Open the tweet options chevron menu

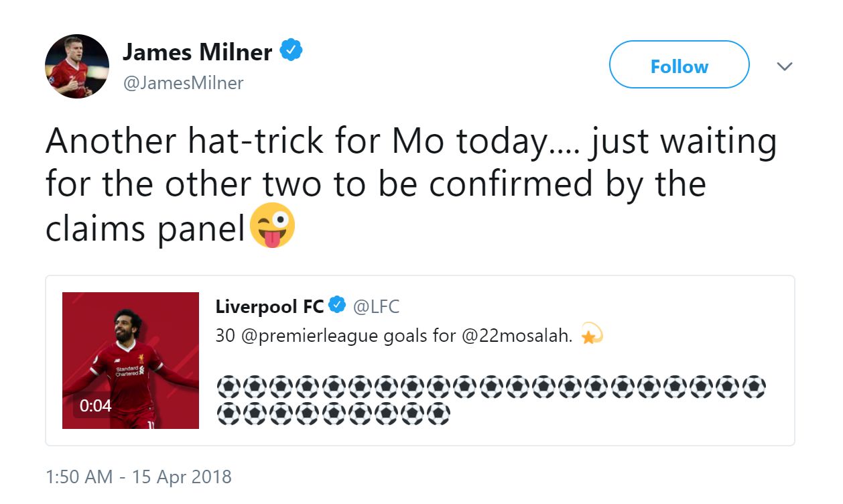point(784,66)
